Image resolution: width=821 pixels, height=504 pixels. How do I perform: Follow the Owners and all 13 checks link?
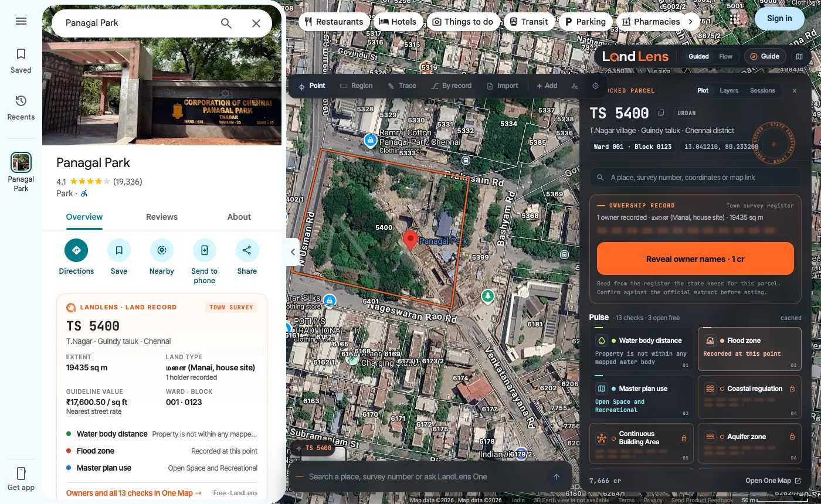(134, 493)
